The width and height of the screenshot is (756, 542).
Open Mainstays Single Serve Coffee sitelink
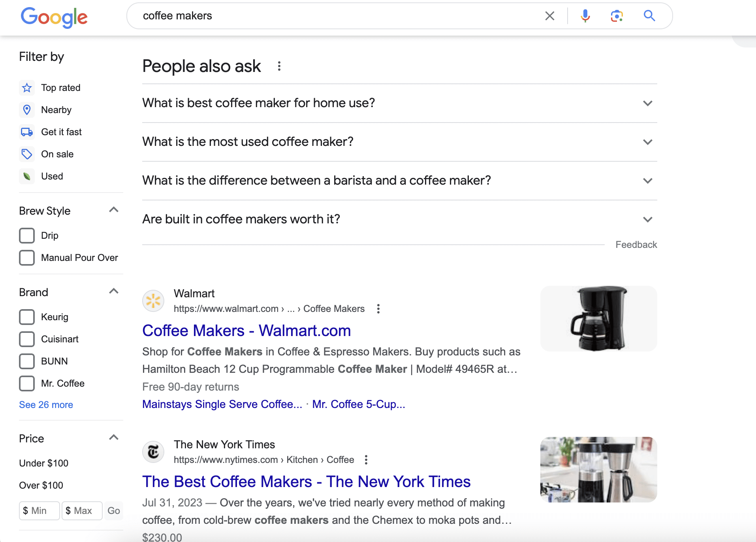(222, 404)
